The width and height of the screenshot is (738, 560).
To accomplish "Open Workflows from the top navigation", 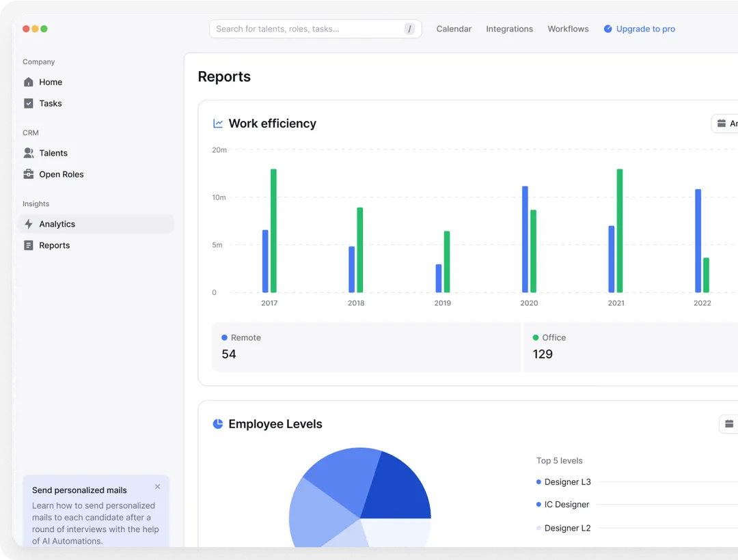I will coord(568,29).
